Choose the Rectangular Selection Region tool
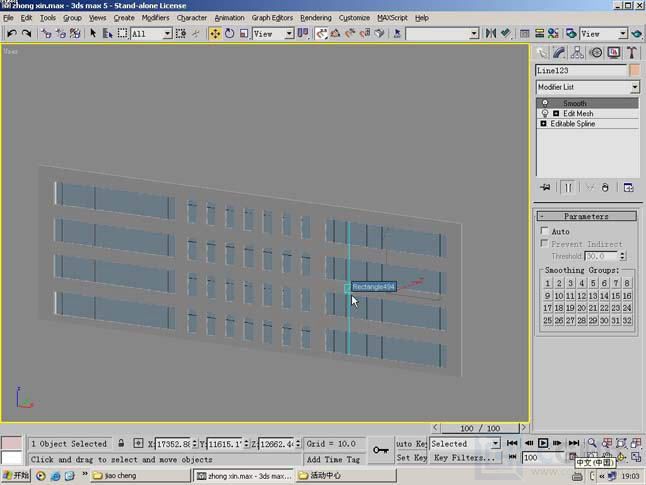 coord(122,33)
